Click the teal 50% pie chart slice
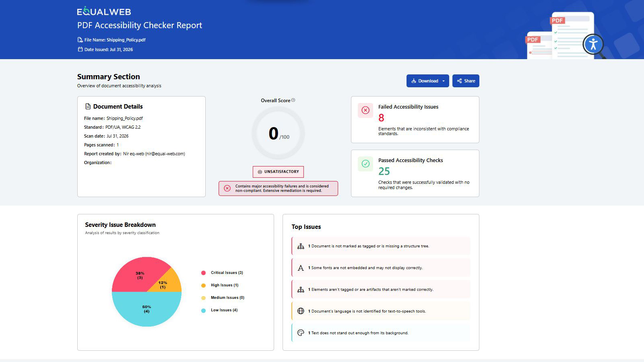The image size is (644, 362). 147,309
